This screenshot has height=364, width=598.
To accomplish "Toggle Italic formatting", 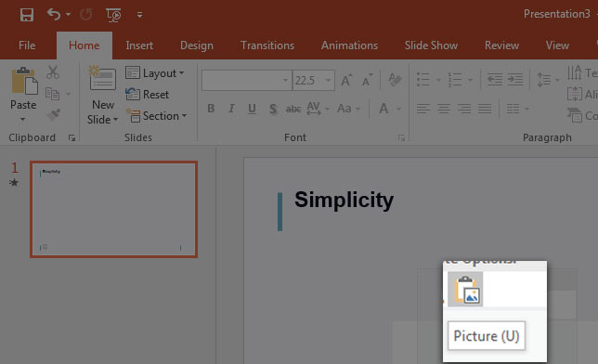I will click(x=231, y=109).
